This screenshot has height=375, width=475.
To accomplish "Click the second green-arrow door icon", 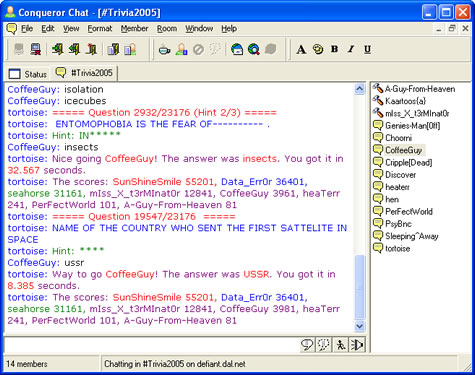I will pyautogui.click(x=74, y=49).
